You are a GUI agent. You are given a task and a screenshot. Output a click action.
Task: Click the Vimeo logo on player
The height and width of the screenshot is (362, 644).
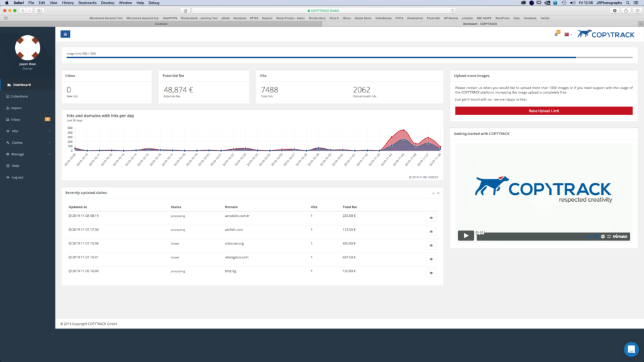(619, 236)
